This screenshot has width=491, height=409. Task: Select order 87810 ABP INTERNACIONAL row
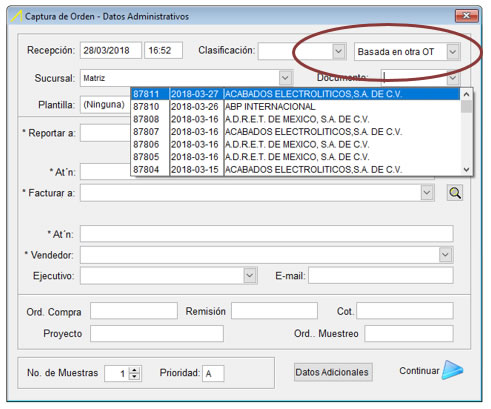click(295, 107)
